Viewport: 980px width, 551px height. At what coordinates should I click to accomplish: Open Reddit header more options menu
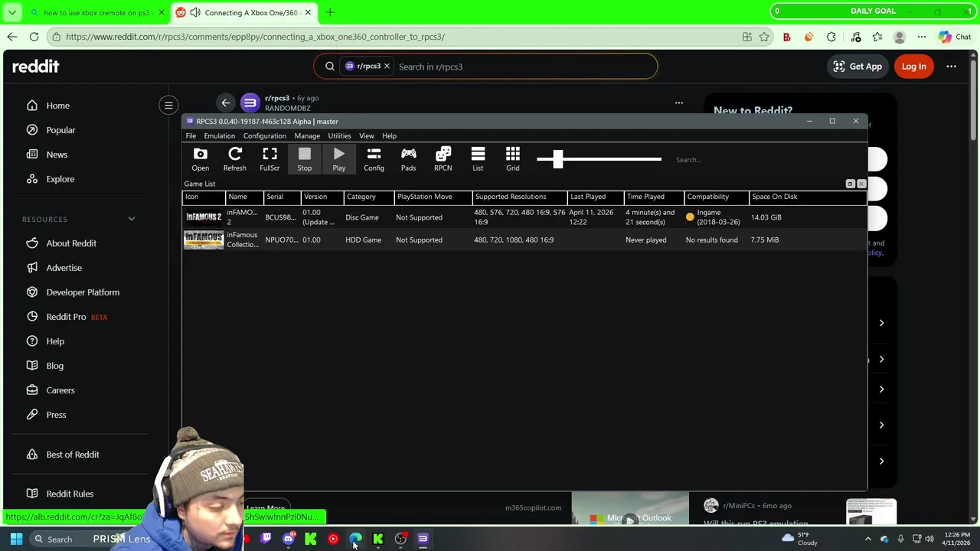point(951,67)
